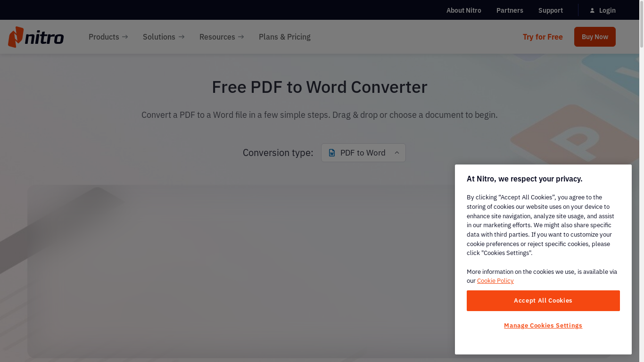
Task: Click the 'Conversion type:' label
Action: click(x=278, y=153)
